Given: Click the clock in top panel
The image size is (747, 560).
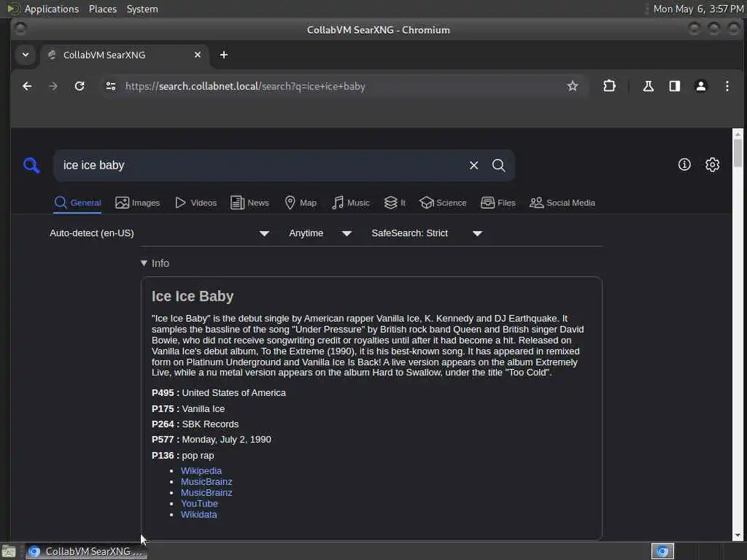Looking at the screenshot, I should (x=698, y=9).
